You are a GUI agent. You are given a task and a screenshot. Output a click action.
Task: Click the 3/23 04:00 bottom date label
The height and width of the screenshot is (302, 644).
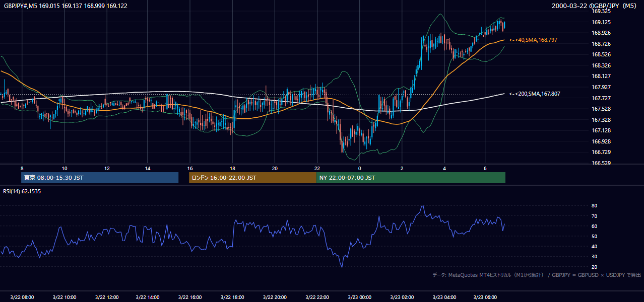pyautogui.click(x=444, y=297)
